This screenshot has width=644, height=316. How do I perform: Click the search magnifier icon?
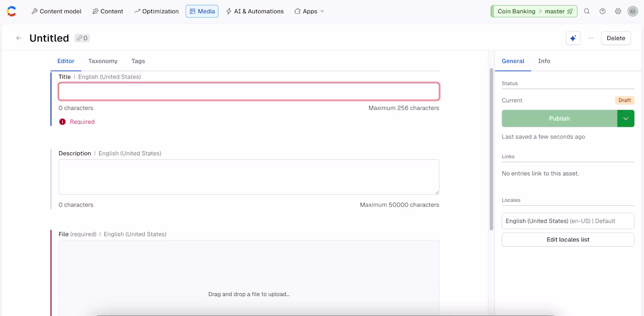587,11
